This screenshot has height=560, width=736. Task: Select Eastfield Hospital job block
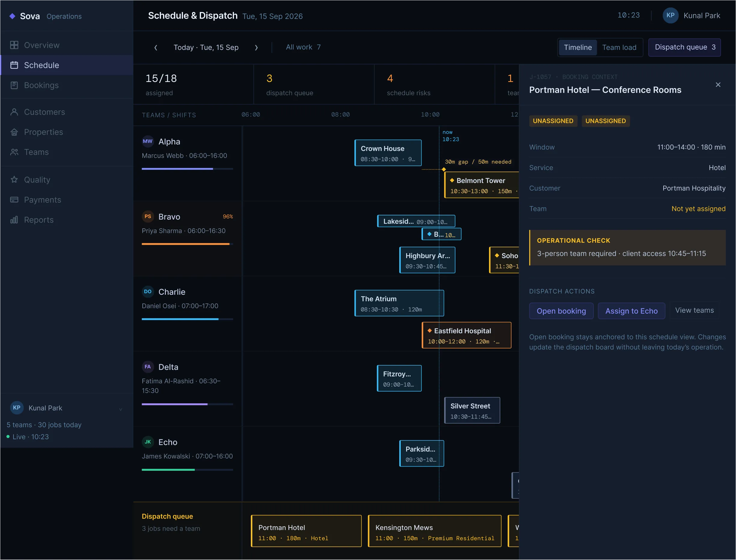click(466, 335)
